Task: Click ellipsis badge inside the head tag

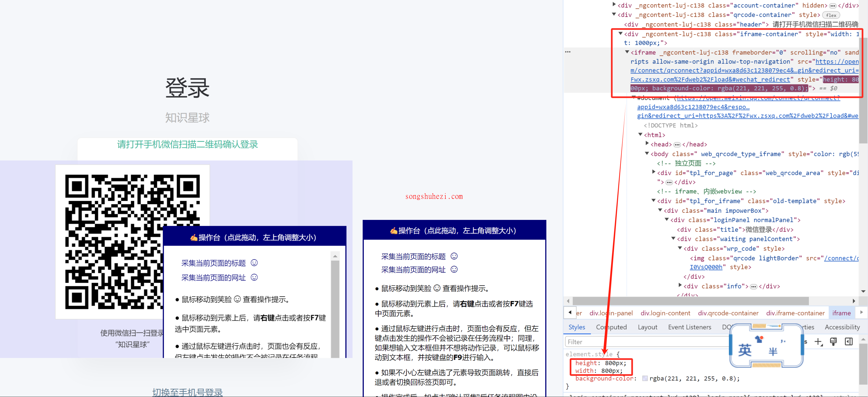Action: pos(677,145)
